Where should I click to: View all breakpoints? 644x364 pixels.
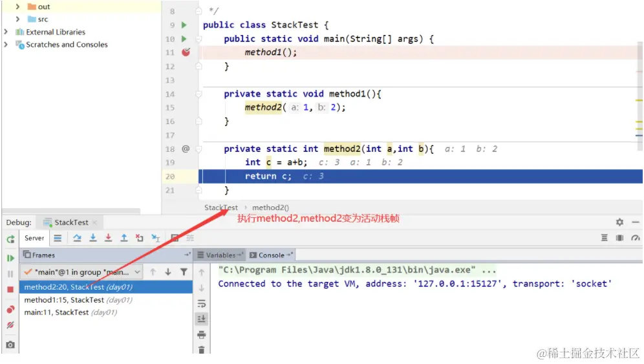(x=11, y=309)
